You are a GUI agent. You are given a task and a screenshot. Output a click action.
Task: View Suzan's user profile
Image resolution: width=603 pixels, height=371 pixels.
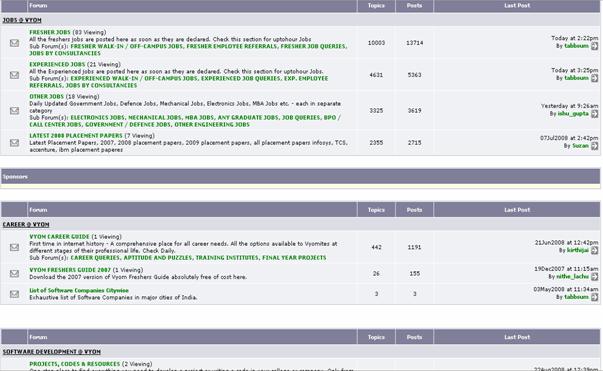click(580, 146)
